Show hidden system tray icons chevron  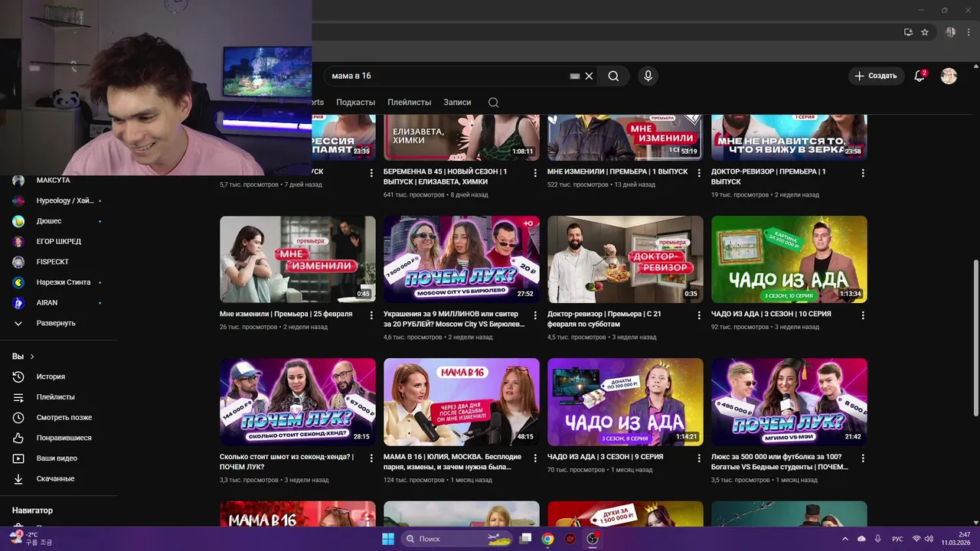pos(846,539)
